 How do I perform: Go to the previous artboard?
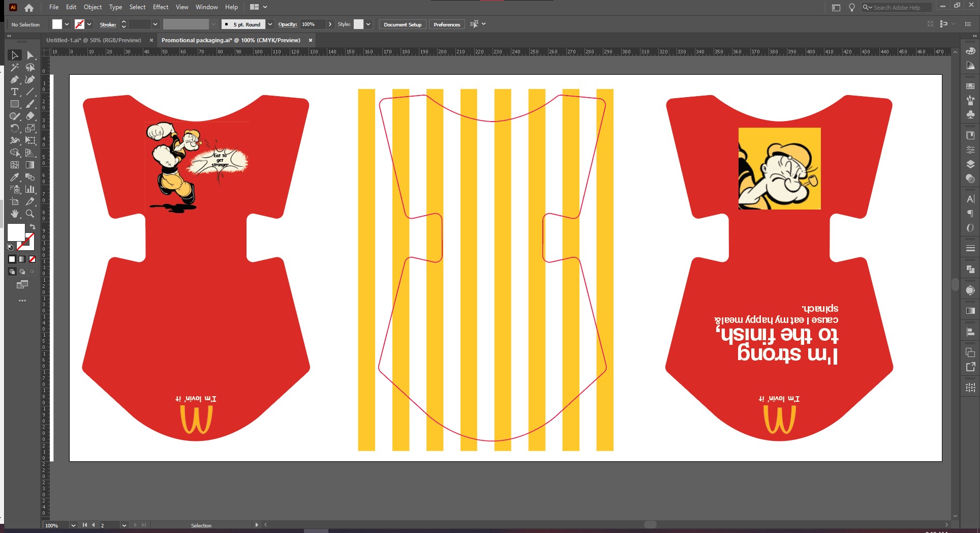[94, 525]
